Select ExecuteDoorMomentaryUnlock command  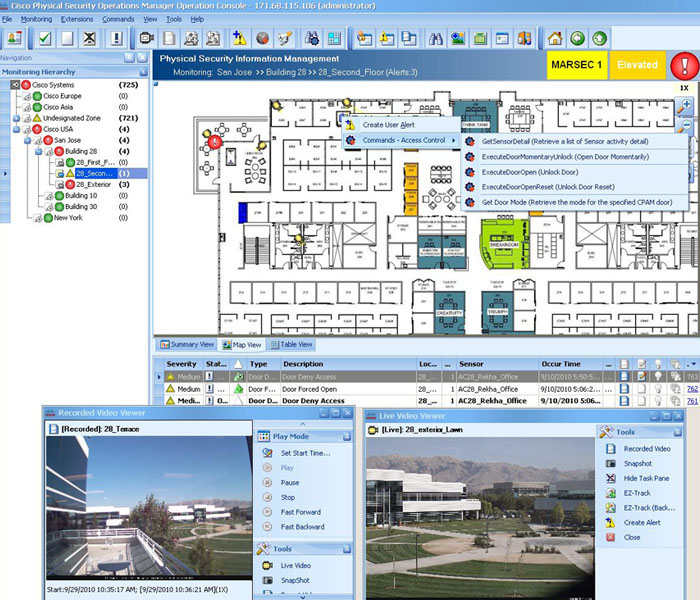(x=565, y=157)
